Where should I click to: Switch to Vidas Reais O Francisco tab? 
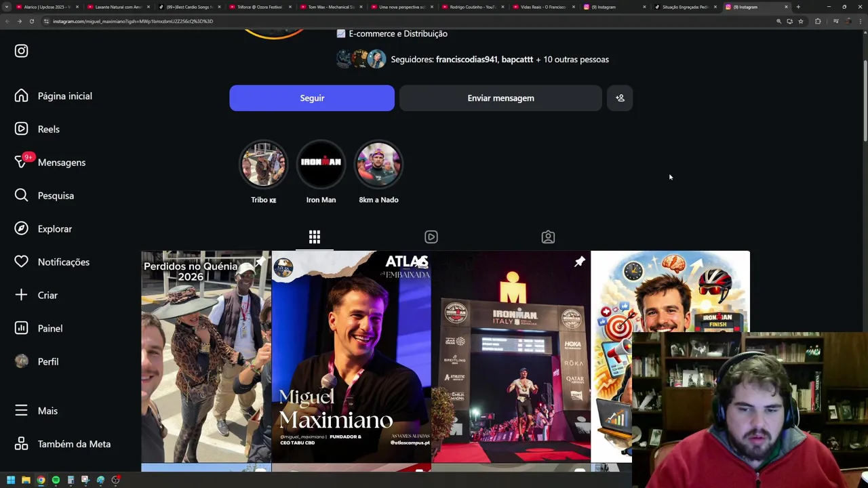click(x=544, y=7)
